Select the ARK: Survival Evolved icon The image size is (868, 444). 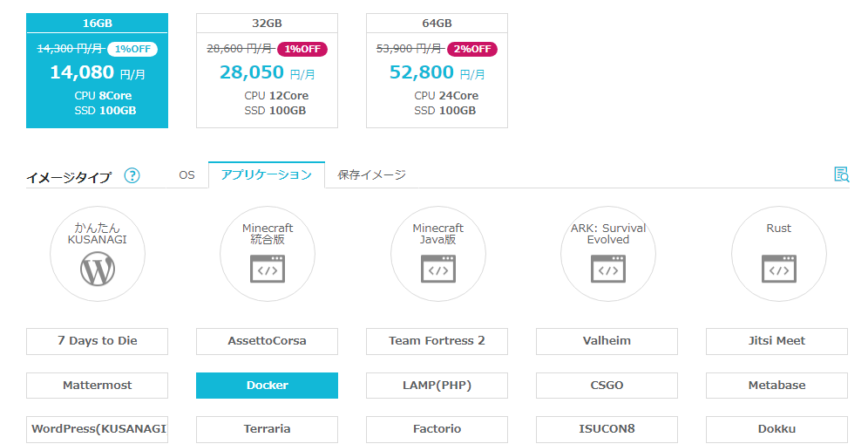pyautogui.click(x=607, y=254)
